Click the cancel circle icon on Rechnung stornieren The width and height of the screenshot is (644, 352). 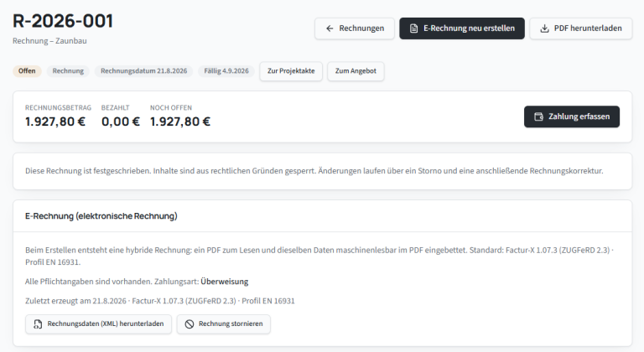point(189,324)
